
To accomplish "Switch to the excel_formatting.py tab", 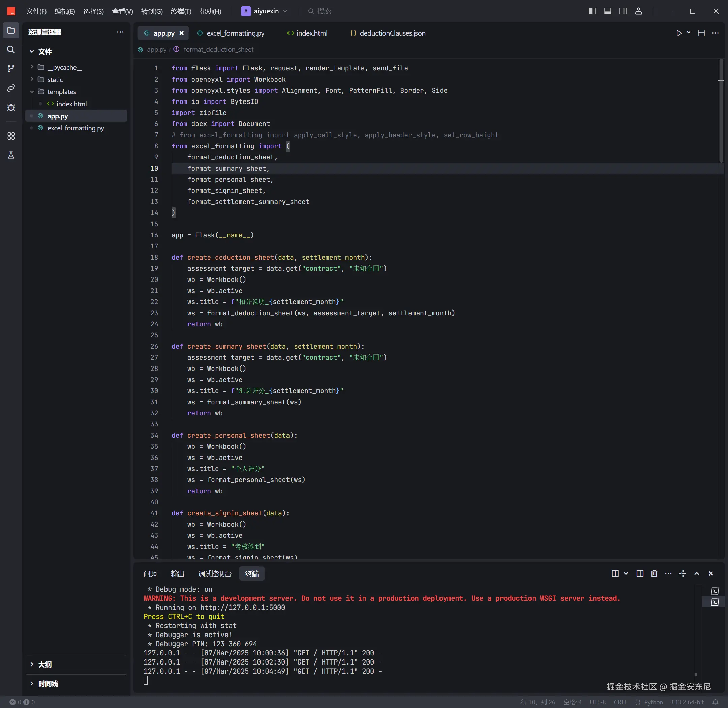I will click(235, 33).
